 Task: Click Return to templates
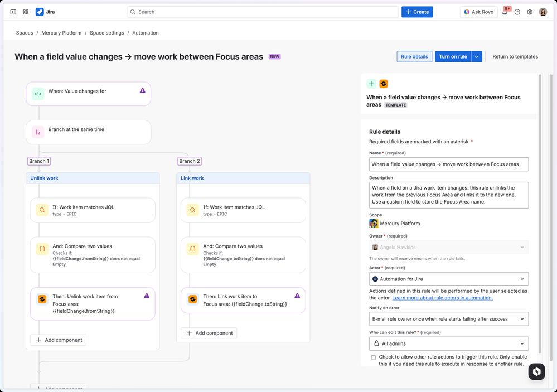click(x=515, y=56)
